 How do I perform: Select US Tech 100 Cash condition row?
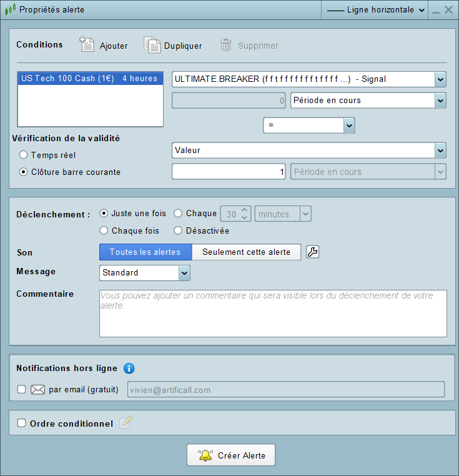[x=91, y=78]
